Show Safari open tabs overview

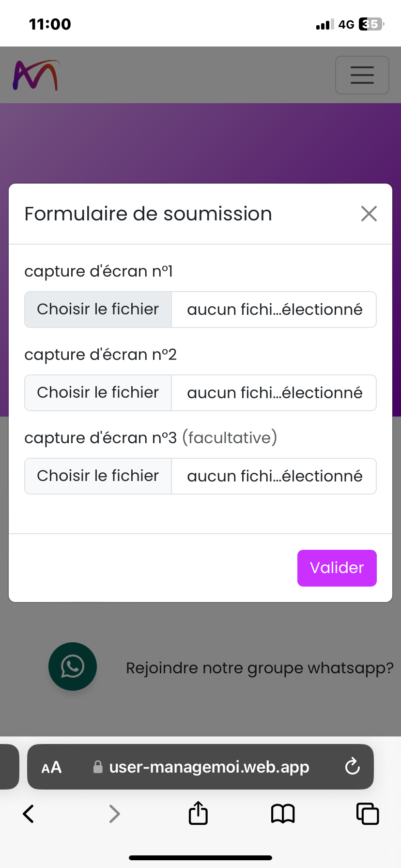coord(368,813)
